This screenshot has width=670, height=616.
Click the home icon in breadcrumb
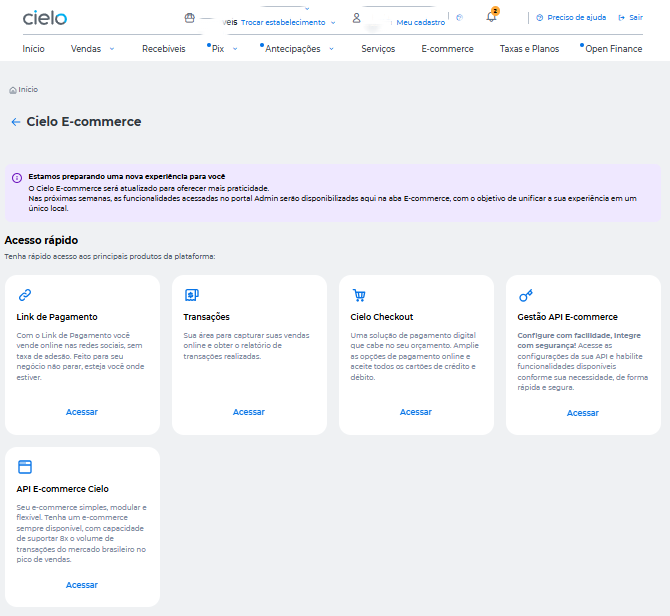pyautogui.click(x=13, y=90)
